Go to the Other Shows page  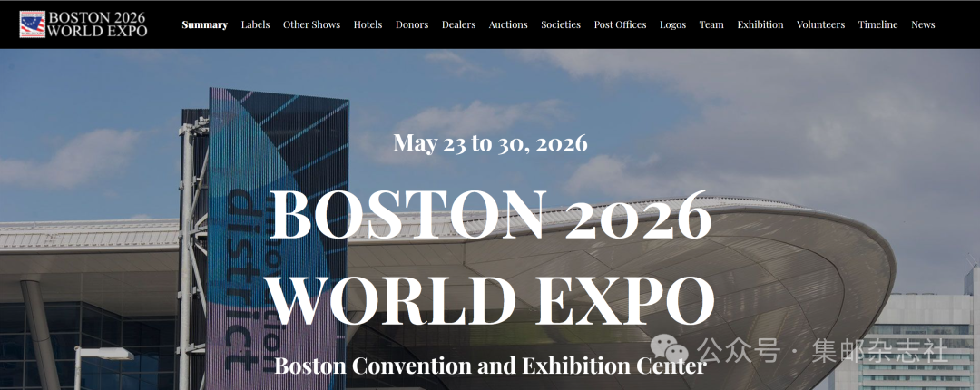[311, 25]
